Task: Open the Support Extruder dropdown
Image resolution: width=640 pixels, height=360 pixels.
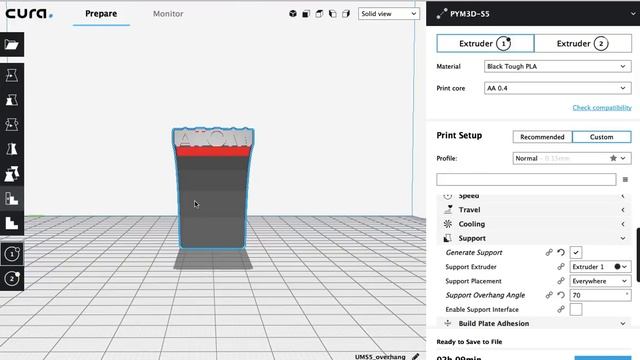Action: (600, 267)
